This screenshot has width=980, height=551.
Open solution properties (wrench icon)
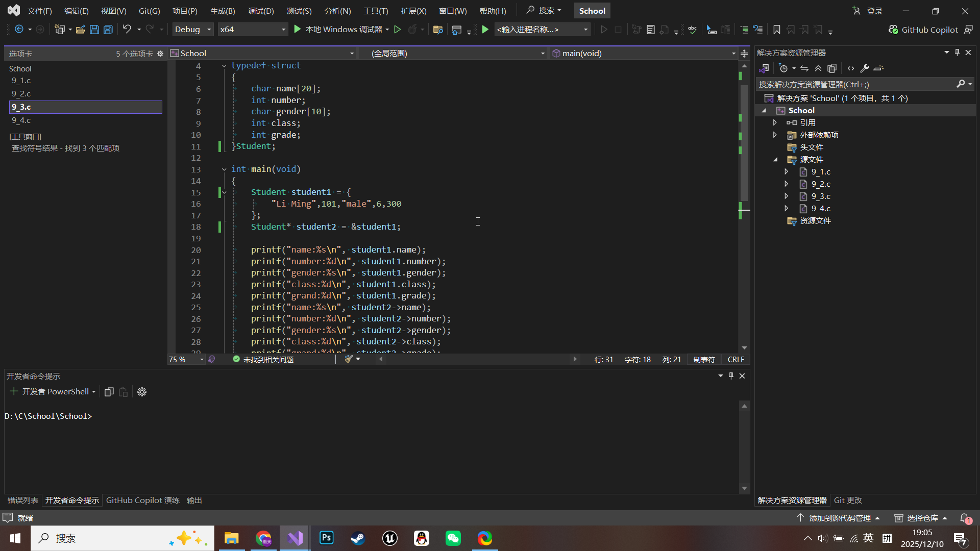[864, 68]
